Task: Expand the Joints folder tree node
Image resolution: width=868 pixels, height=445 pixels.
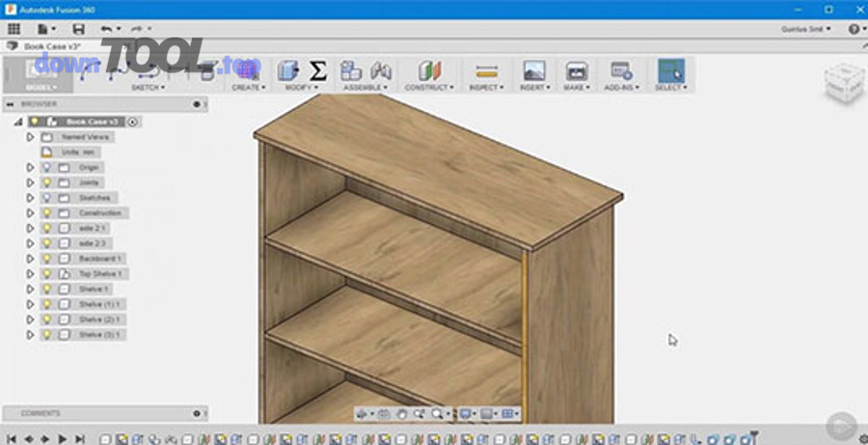Action: point(31,182)
